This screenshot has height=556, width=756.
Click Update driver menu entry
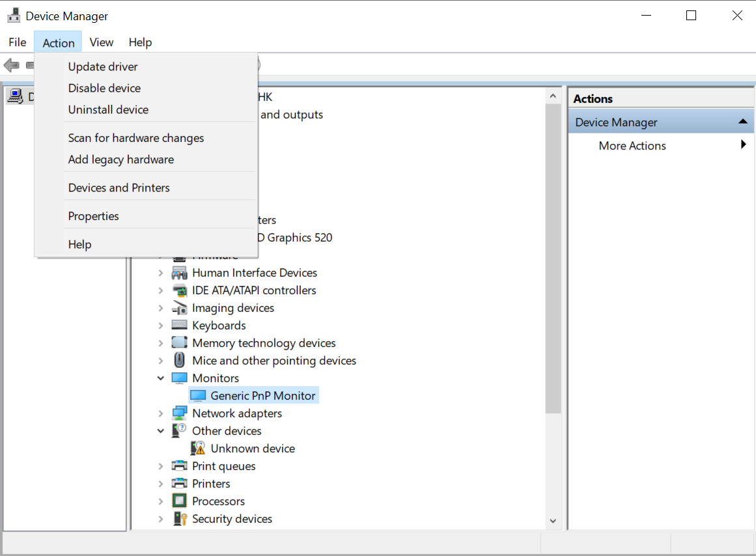102,66
